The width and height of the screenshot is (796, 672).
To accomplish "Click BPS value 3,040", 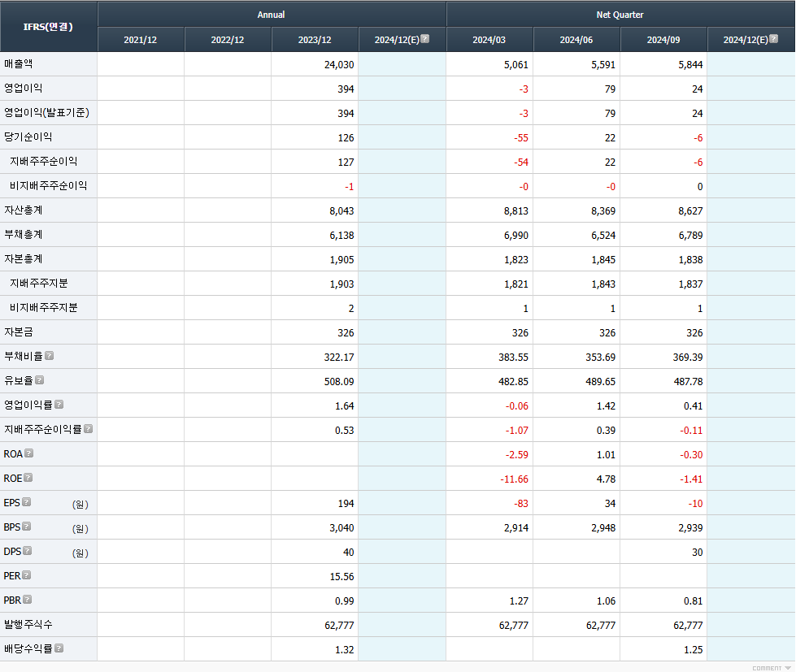I will [x=341, y=527].
